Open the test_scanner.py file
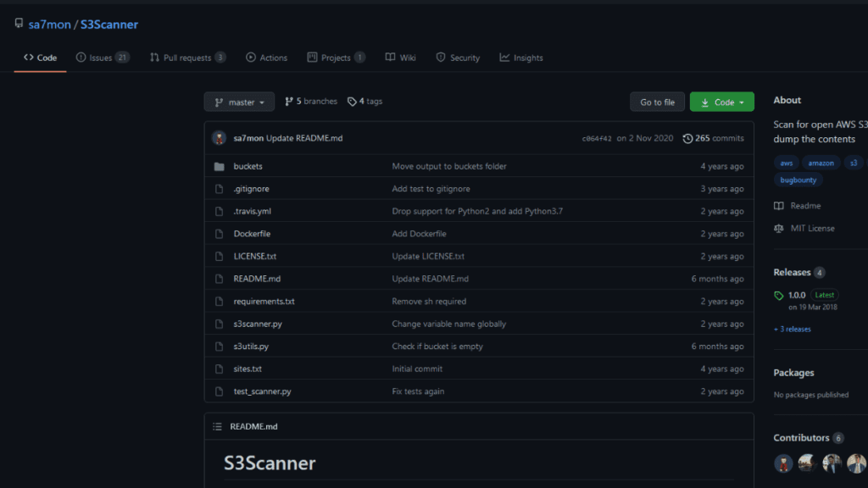Image resolution: width=868 pixels, height=488 pixels. click(263, 391)
